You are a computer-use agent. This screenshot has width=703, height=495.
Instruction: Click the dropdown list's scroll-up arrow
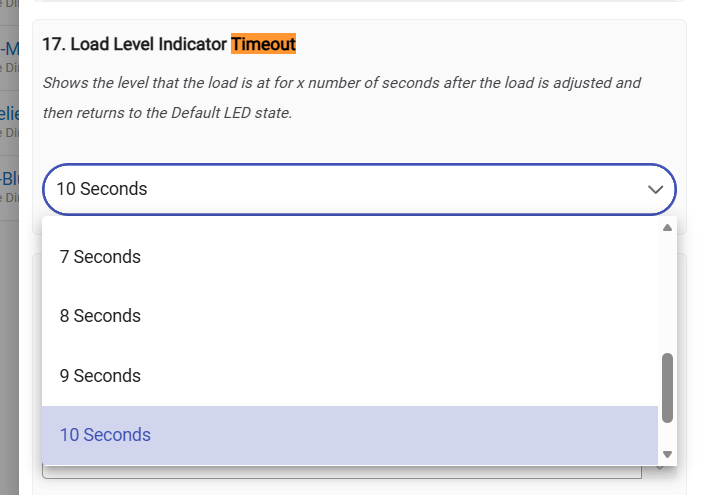[668, 228]
